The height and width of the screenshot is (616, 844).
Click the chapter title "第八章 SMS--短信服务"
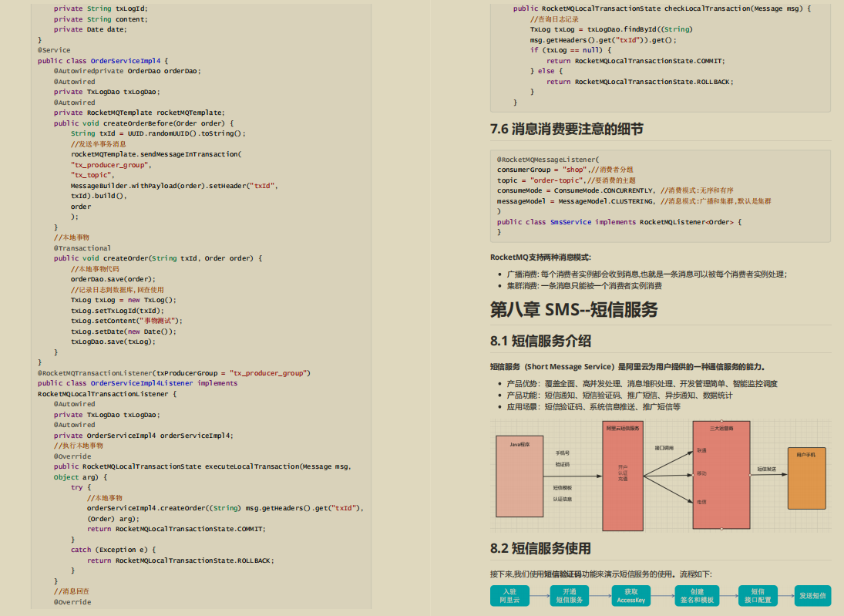pos(573,310)
